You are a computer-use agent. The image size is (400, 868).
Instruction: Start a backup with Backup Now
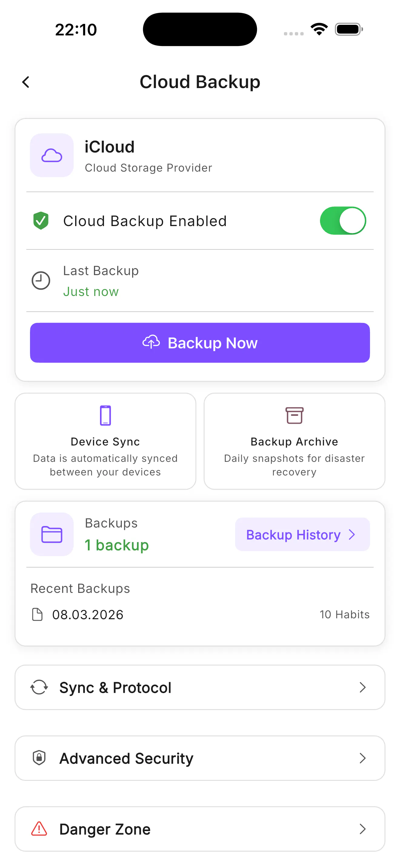tap(200, 343)
